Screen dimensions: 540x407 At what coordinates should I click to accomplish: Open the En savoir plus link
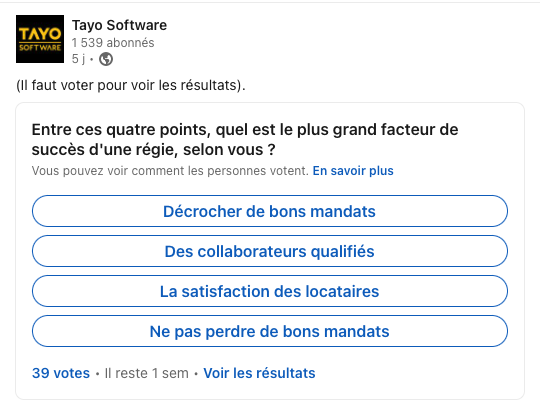pyautogui.click(x=353, y=171)
